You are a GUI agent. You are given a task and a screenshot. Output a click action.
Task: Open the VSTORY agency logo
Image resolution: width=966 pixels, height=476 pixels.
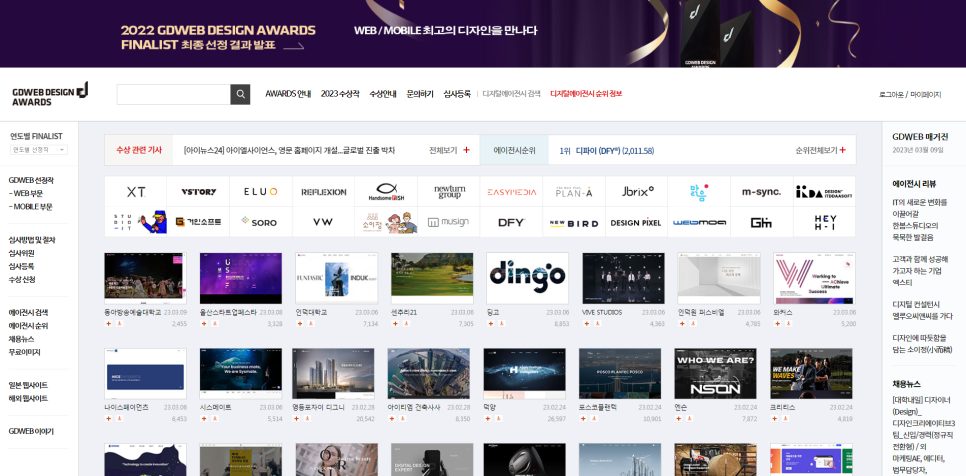(x=198, y=192)
